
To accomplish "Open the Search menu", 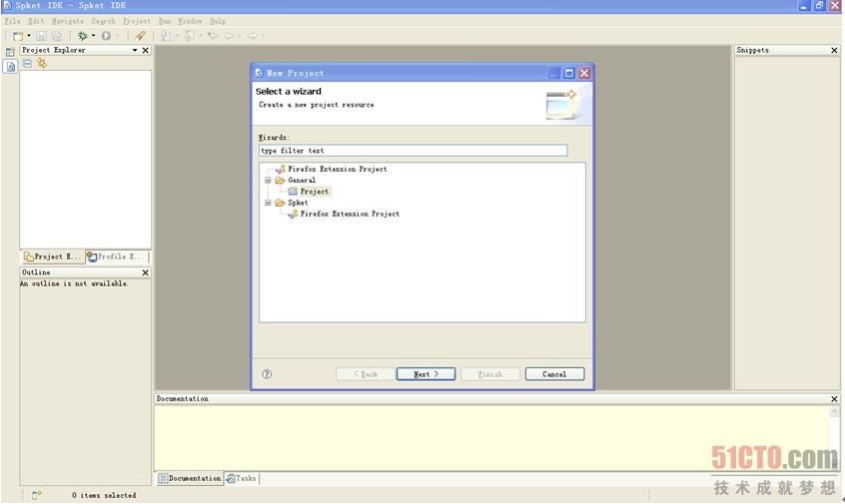I will point(103,21).
